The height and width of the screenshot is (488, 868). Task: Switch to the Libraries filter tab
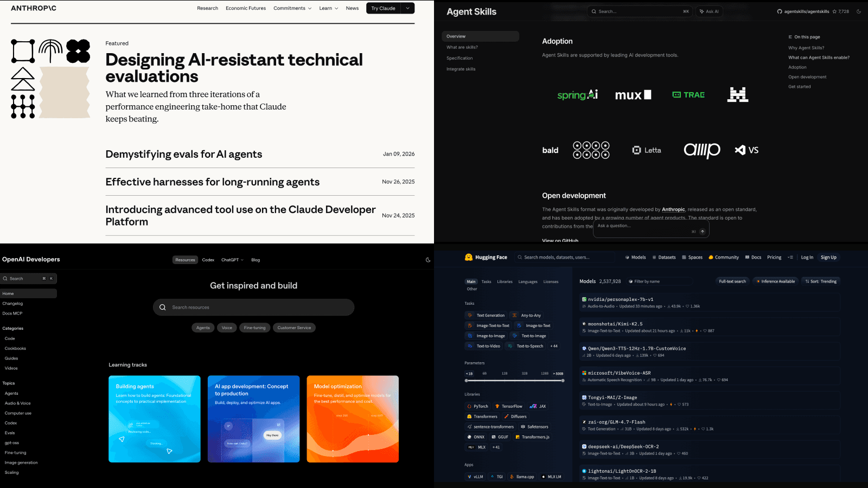point(505,282)
